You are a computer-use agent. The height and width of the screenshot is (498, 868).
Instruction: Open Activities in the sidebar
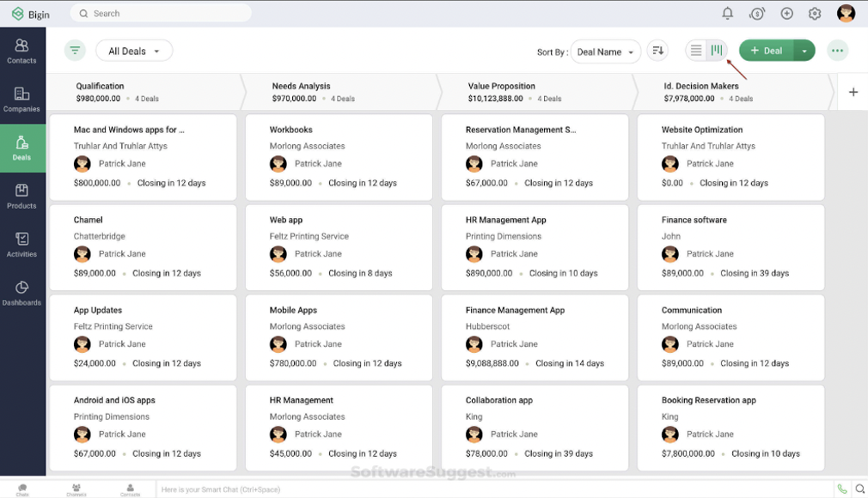(22, 245)
